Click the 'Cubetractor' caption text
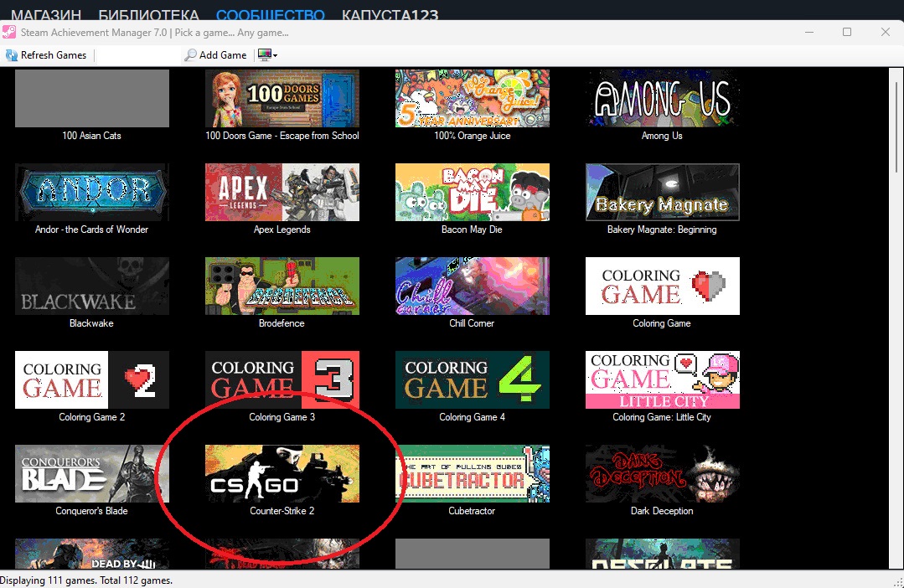The width and height of the screenshot is (904, 588). [x=472, y=511]
